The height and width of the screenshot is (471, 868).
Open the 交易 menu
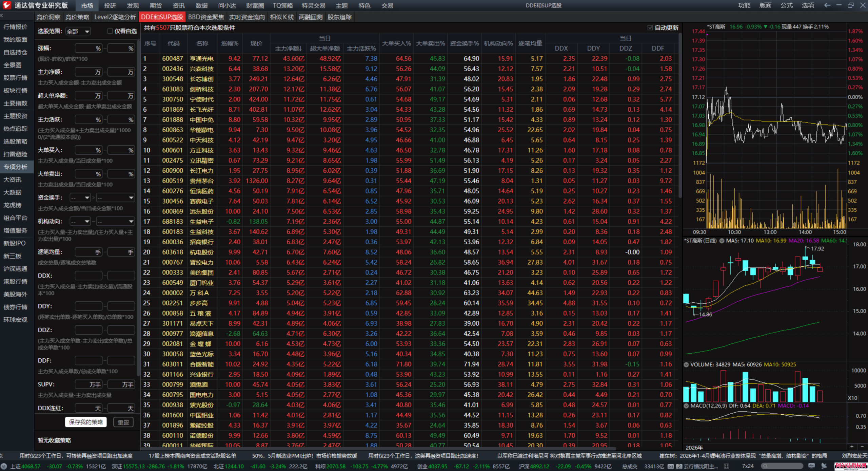387,5
